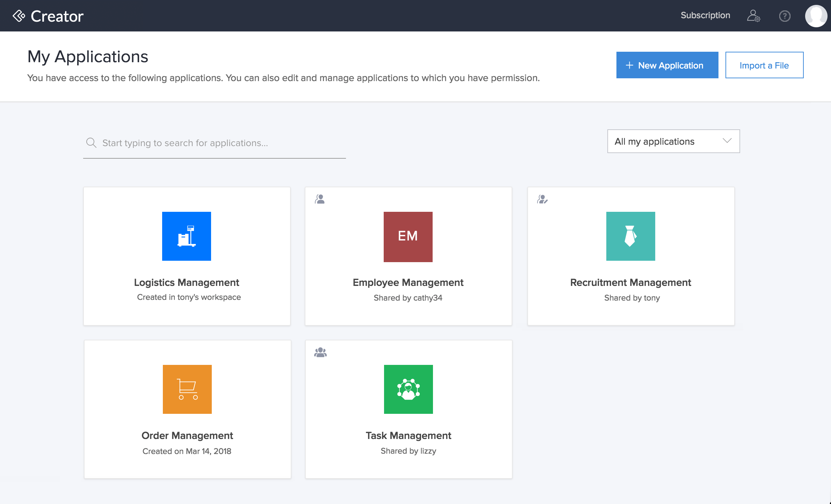Select the Recruitment Management app icon
Screen dimensions: 831x504
point(630,236)
